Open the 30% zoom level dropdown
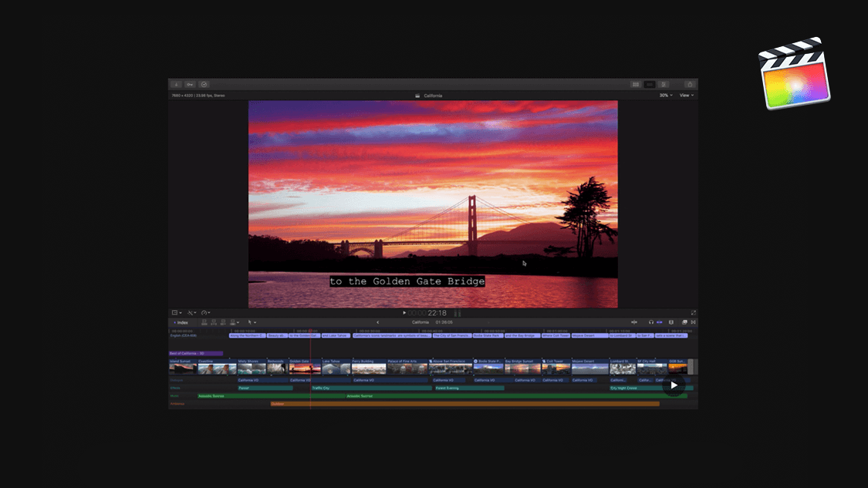 point(665,96)
